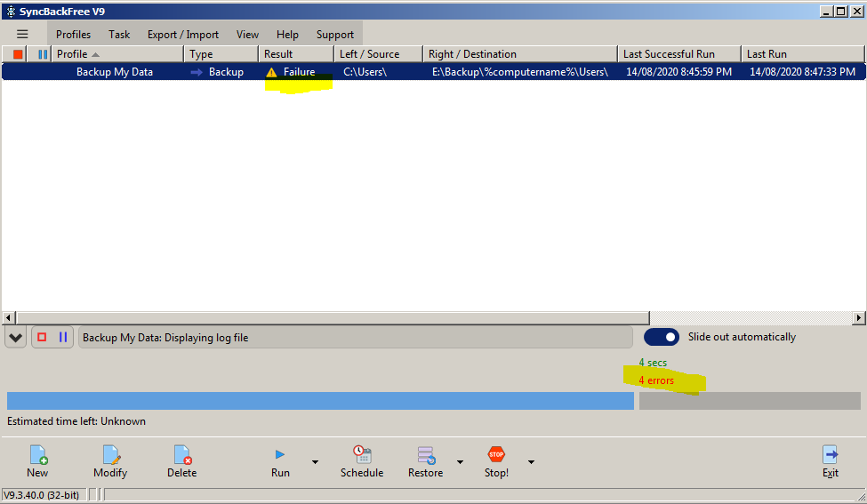This screenshot has width=867, height=504.
Task: Click the pause button in progress panel
Action: point(63,337)
